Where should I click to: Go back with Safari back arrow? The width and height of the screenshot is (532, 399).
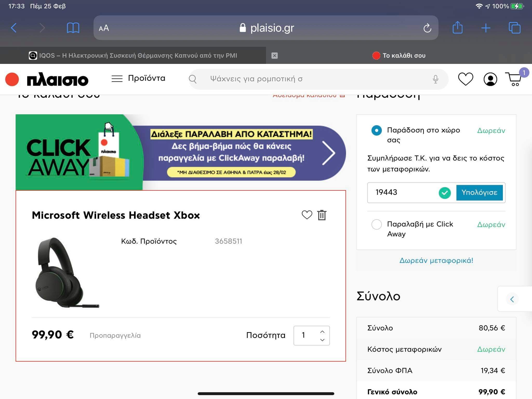(14, 28)
